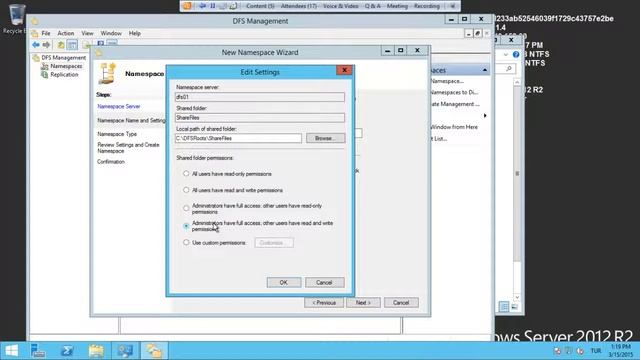The width and height of the screenshot is (640, 360).
Task: Select Namespaces in the console tree
Action: 66,66
